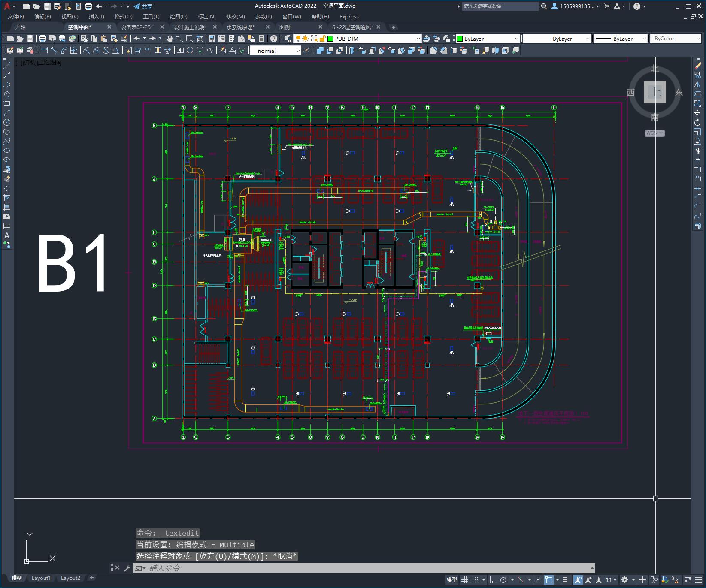Open the 标注(N) menu

point(206,17)
